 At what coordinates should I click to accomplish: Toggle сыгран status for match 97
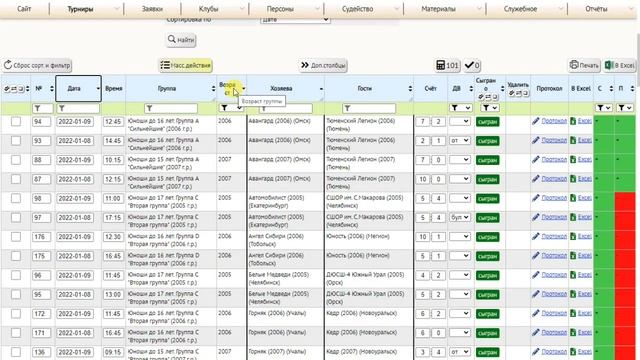coord(487,218)
